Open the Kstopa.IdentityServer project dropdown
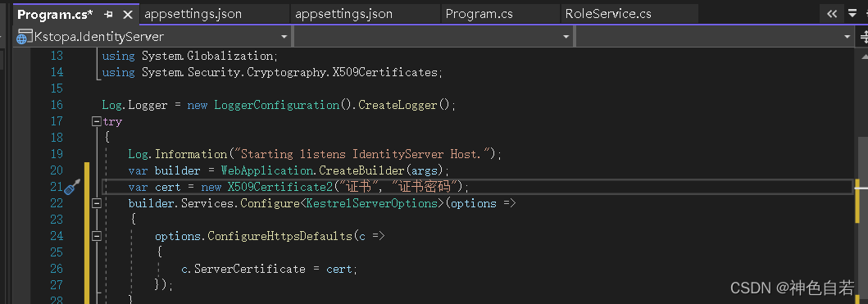 tap(284, 37)
